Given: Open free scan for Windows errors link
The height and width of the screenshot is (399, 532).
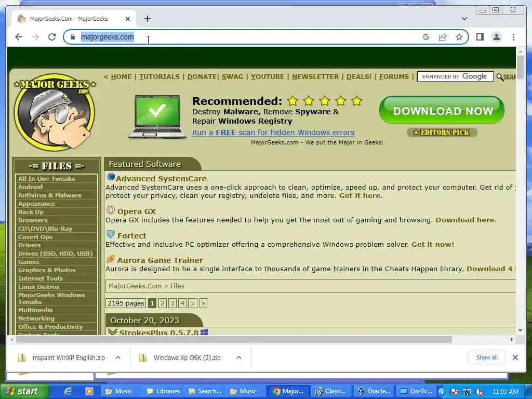Looking at the screenshot, I should pos(273,132).
